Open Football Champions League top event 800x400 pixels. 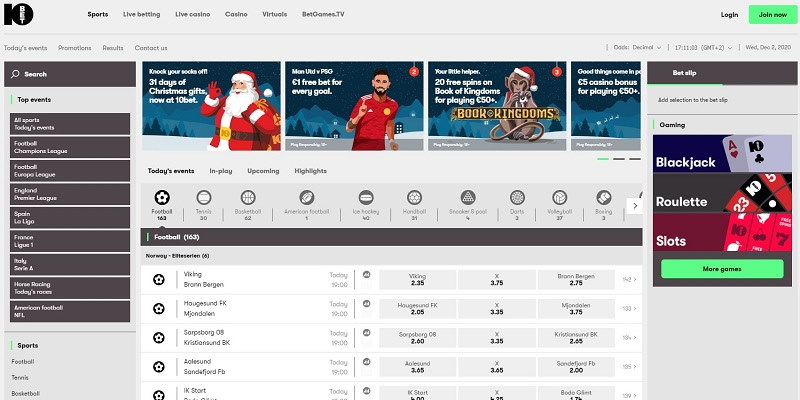70,147
